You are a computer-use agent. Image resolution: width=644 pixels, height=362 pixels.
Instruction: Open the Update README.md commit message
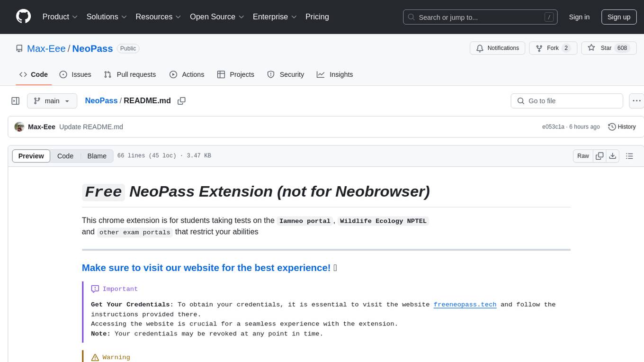coord(91,127)
